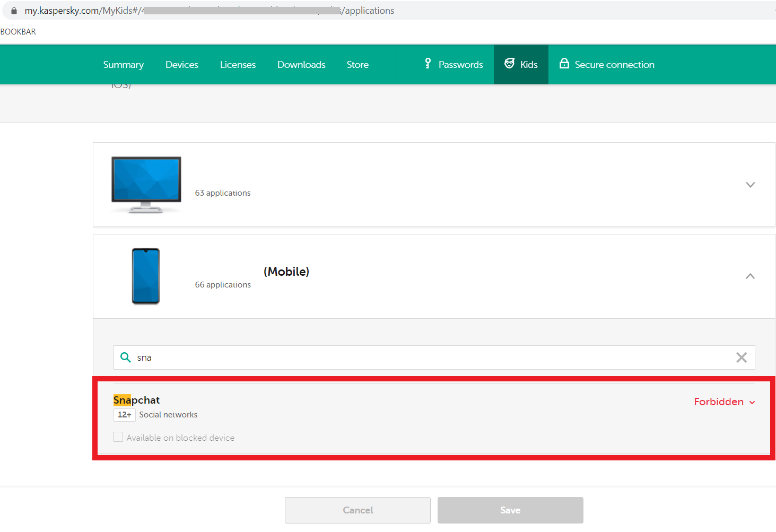Click the Passwords key icon

pyautogui.click(x=428, y=64)
